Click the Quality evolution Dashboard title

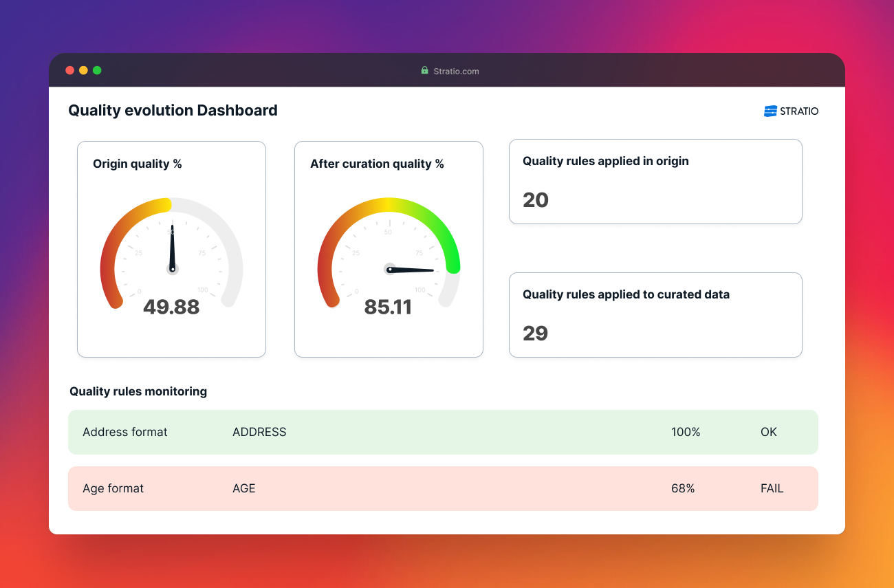[173, 110]
